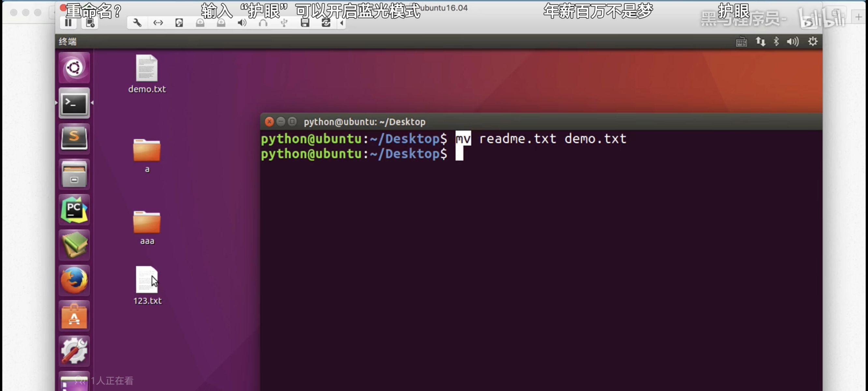Open Firefox browser from launcher
The height and width of the screenshot is (391, 868).
tap(74, 281)
